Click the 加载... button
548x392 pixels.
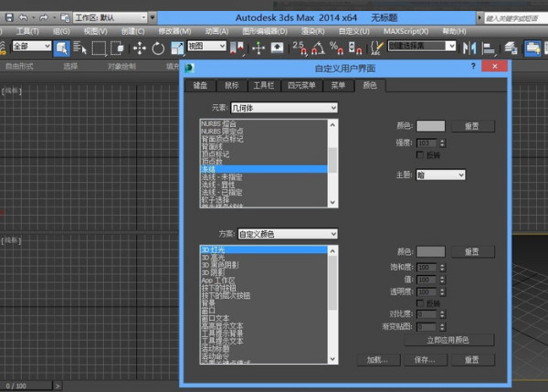(x=378, y=359)
